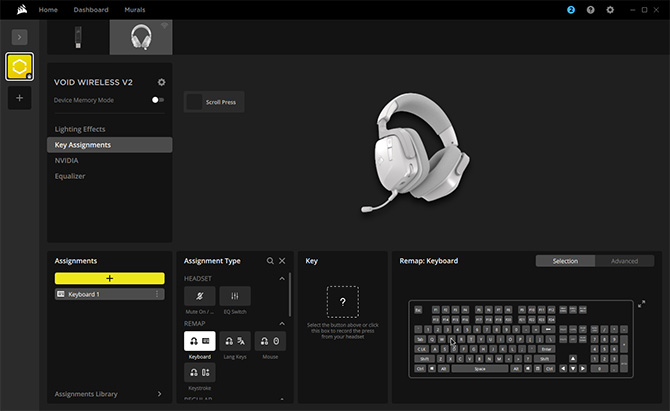Add a new assignment with yellow plus button

pyautogui.click(x=109, y=279)
